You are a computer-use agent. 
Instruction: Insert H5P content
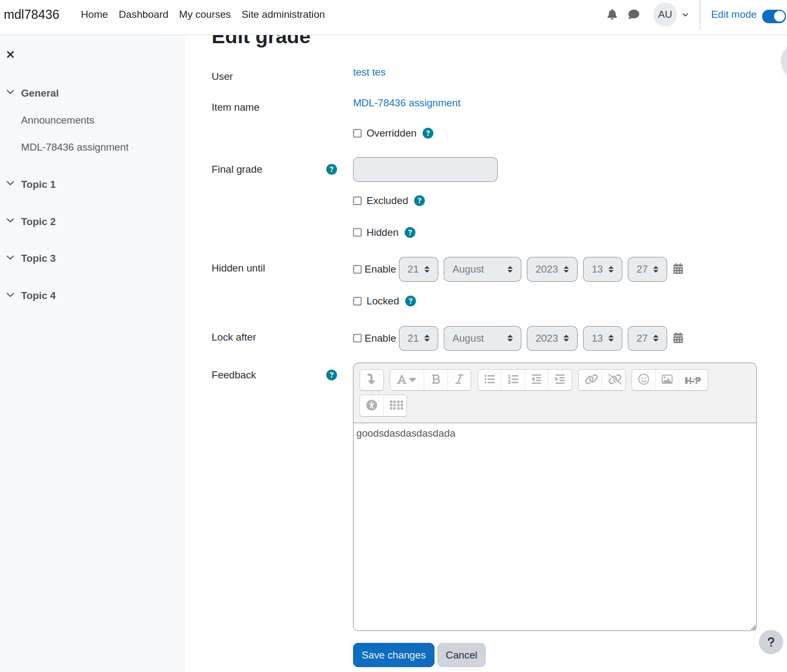point(693,380)
